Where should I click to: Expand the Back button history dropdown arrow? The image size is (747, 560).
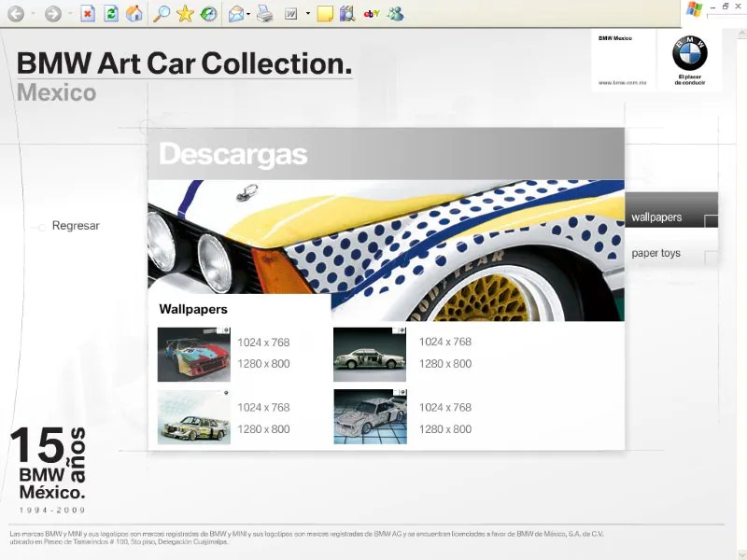[33, 14]
